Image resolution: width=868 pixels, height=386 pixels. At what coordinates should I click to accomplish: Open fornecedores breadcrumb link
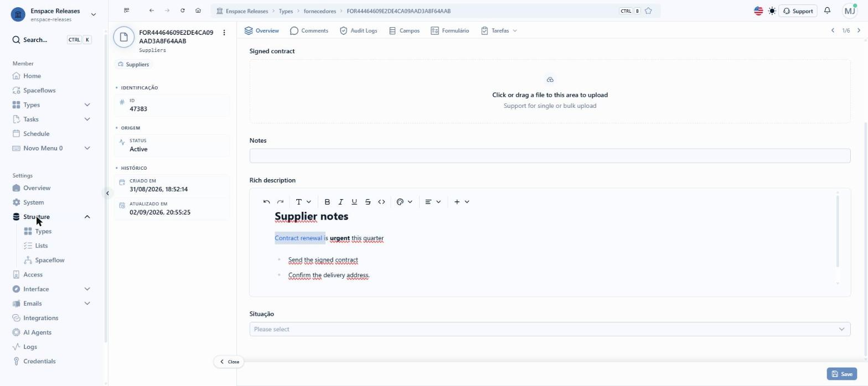(x=320, y=11)
